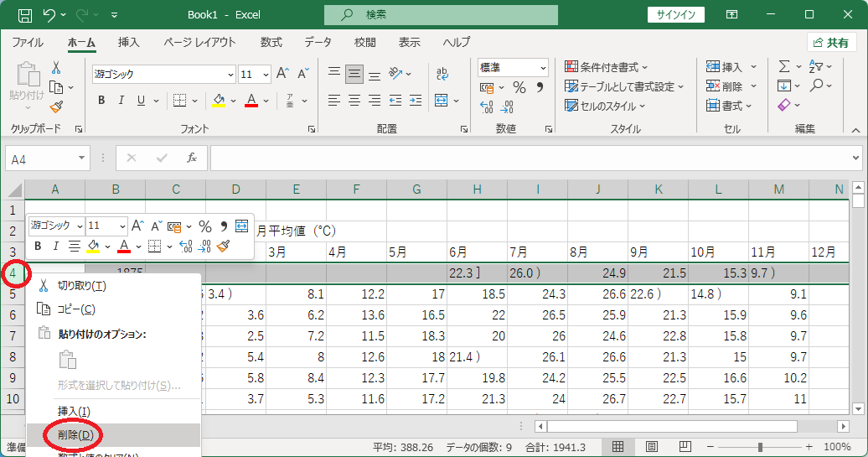Center text horizontally in ribbon
Viewport: 868px width, 457px height.
click(354, 101)
